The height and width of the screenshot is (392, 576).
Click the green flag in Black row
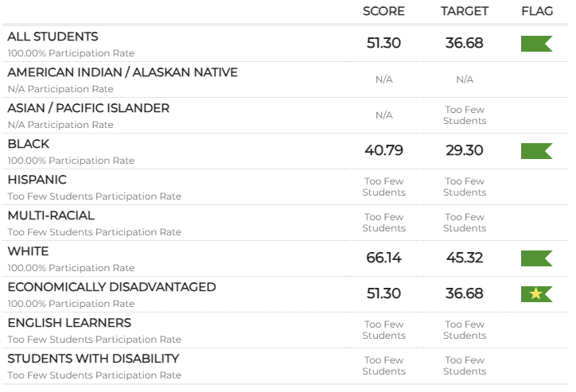(x=535, y=150)
